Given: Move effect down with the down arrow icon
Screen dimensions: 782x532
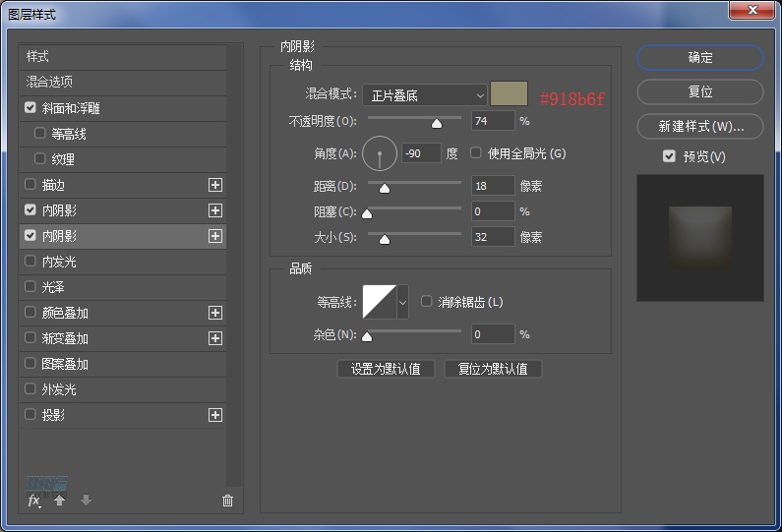Looking at the screenshot, I should pos(86,501).
